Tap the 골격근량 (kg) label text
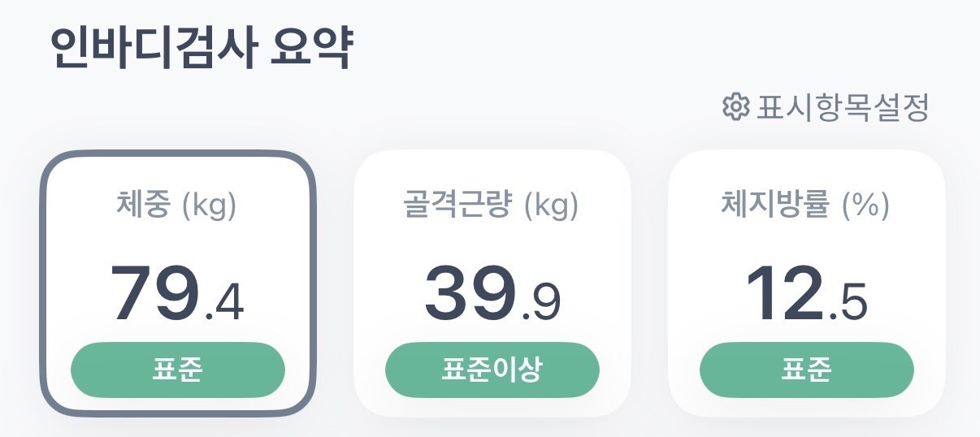This screenshot has height=437, width=980. [x=492, y=206]
